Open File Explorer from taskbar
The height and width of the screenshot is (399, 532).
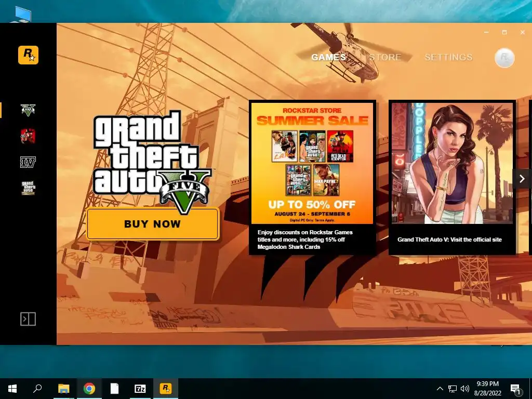click(x=63, y=389)
